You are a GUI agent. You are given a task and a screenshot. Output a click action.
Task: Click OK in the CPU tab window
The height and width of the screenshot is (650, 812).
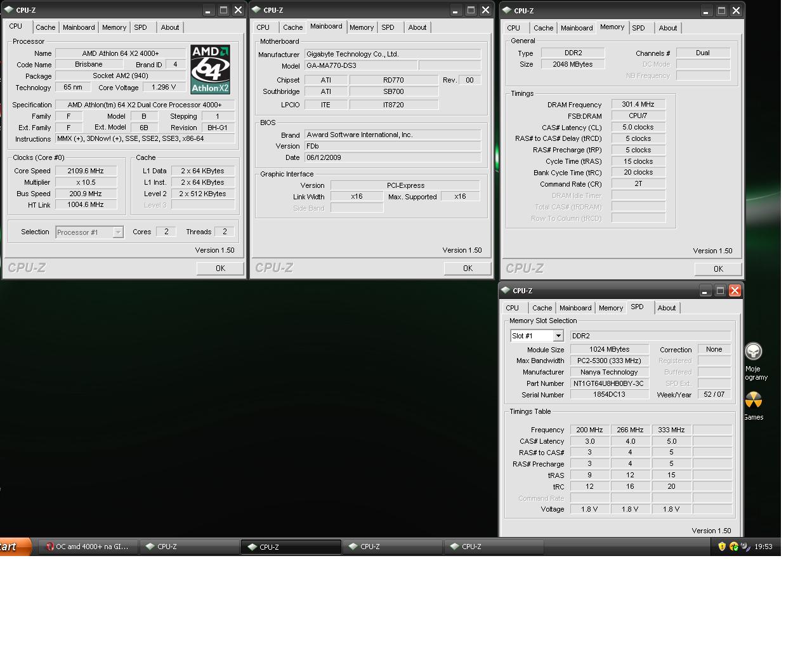220,269
